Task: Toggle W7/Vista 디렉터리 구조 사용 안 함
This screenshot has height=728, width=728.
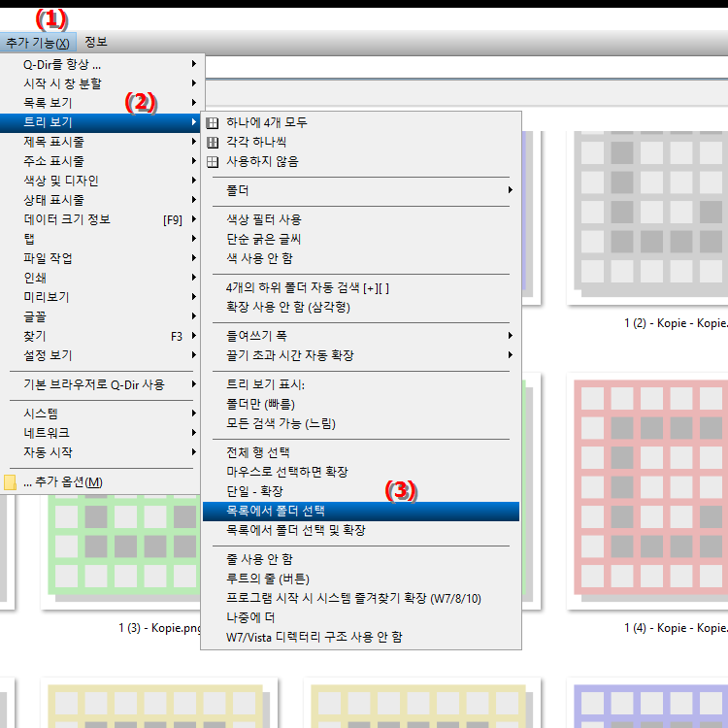Action: click(361, 637)
